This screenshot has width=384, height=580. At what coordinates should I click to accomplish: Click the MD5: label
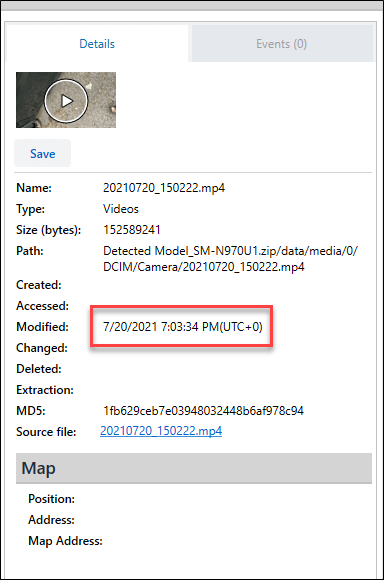[x=31, y=411]
